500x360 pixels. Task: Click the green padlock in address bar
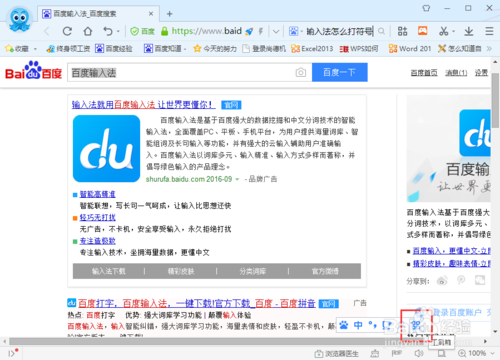pos(164,31)
